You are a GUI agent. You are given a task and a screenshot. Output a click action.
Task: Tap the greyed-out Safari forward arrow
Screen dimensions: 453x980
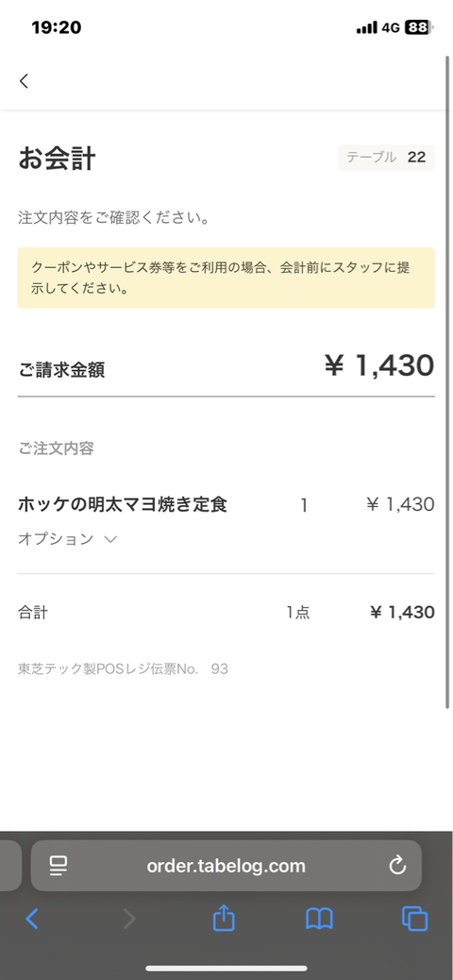pos(128,919)
